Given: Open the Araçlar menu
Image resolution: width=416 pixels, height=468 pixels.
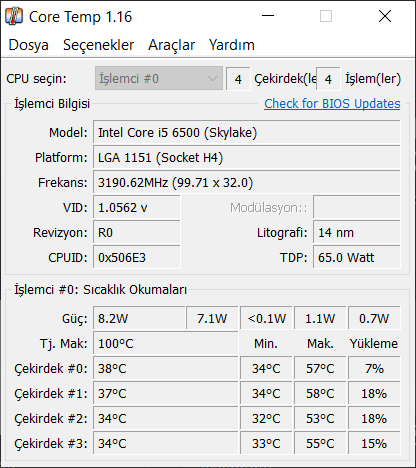Looking at the screenshot, I should pos(172,45).
